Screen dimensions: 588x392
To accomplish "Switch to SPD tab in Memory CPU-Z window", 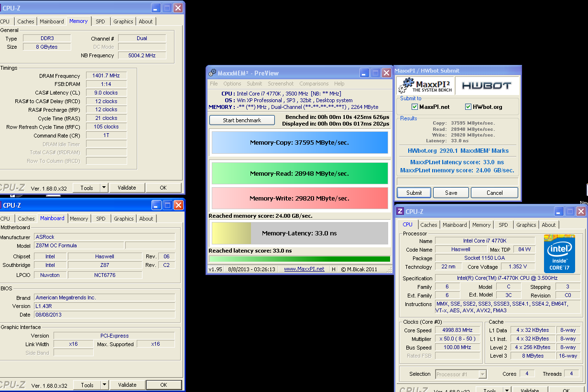I will point(100,21).
